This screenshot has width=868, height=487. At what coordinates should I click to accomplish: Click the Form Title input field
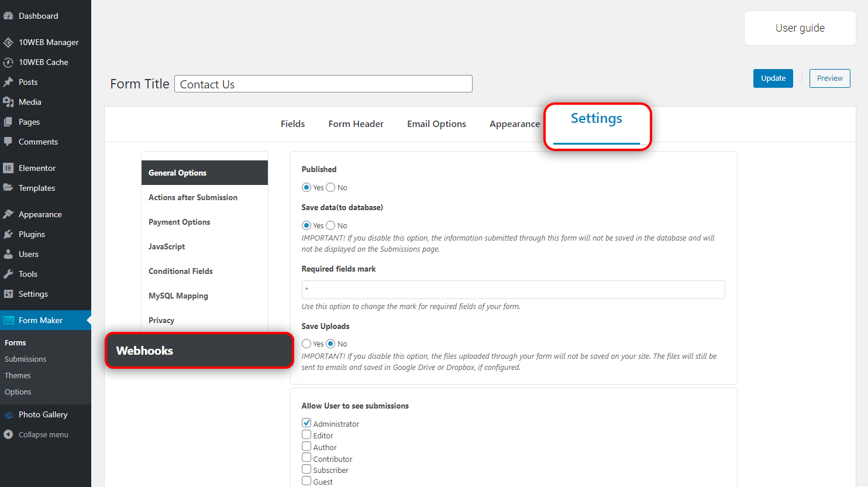pos(323,84)
